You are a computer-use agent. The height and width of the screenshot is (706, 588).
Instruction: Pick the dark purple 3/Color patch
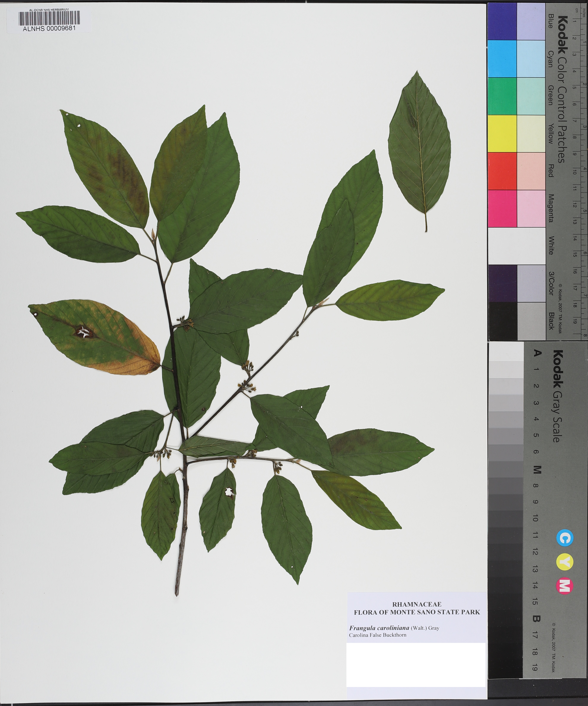[x=503, y=283]
